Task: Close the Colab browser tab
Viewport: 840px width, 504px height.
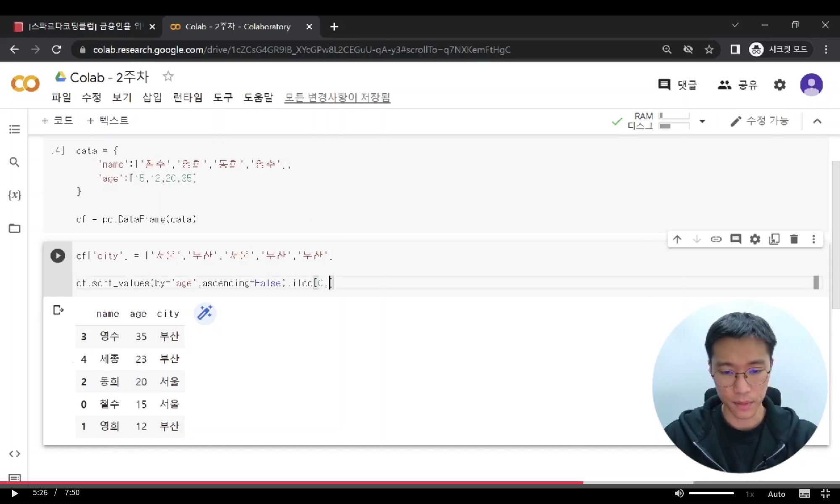Action: [309, 26]
